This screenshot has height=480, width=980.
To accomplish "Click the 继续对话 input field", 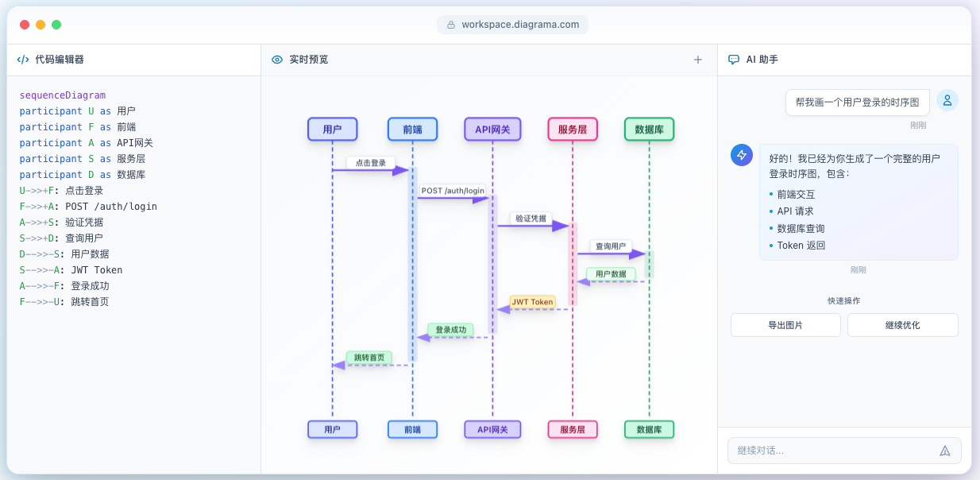I will (x=834, y=450).
